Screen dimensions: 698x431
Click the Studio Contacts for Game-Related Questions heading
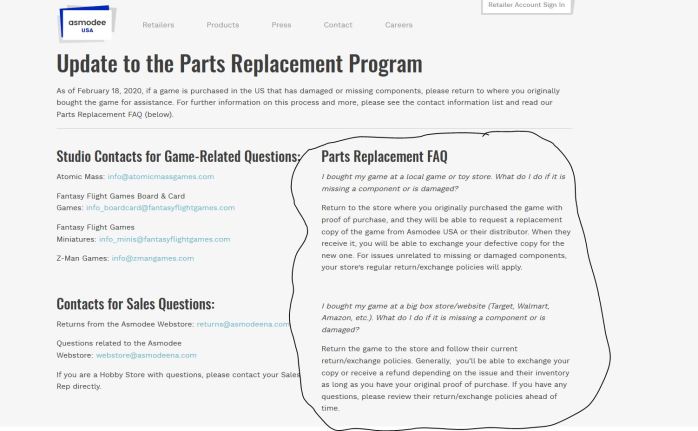point(178,157)
